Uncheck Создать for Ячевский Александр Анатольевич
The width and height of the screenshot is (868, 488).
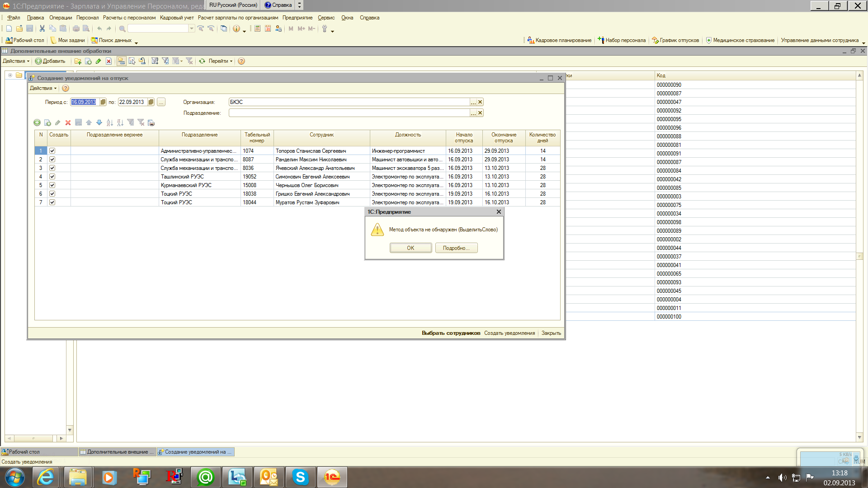(52, 168)
